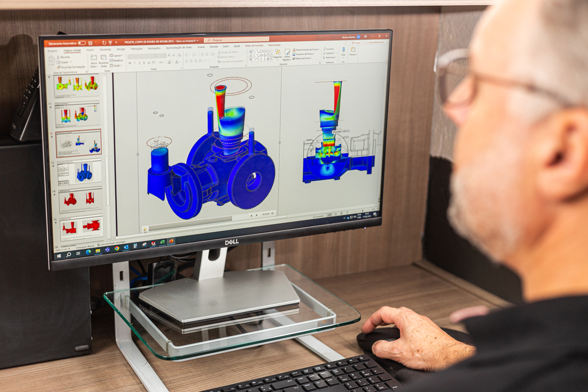Open Outlook from taskbar
The height and width of the screenshot is (392, 588).
click(x=126, y=247)
